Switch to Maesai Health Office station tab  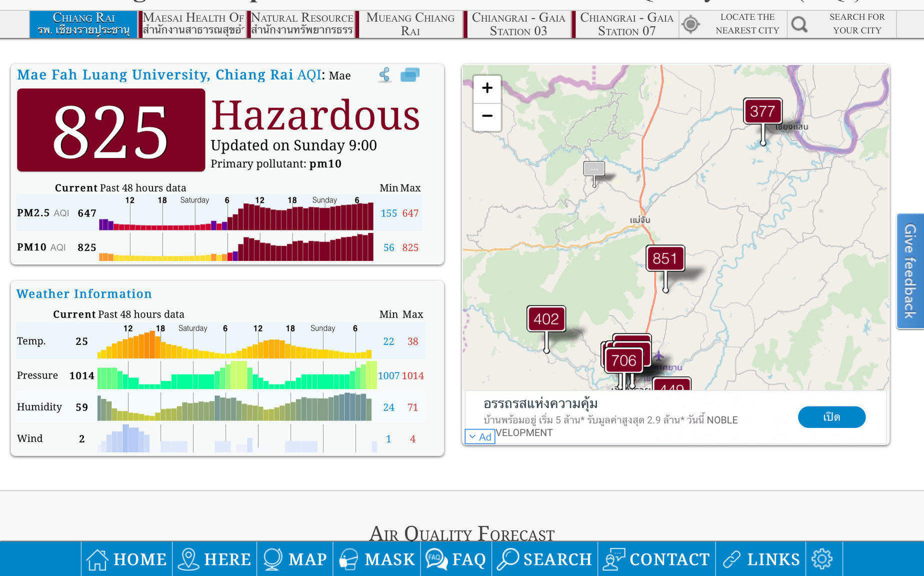coord(192,24)
